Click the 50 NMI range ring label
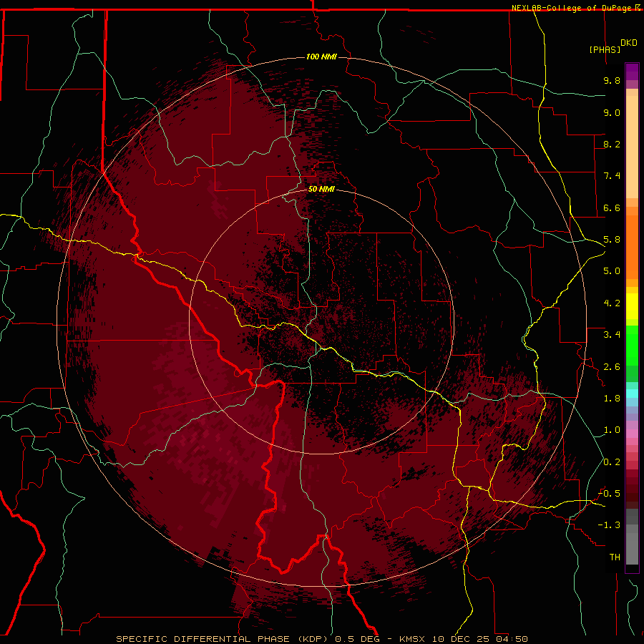This screenshot has height=644, width=644. click(321, 189)
